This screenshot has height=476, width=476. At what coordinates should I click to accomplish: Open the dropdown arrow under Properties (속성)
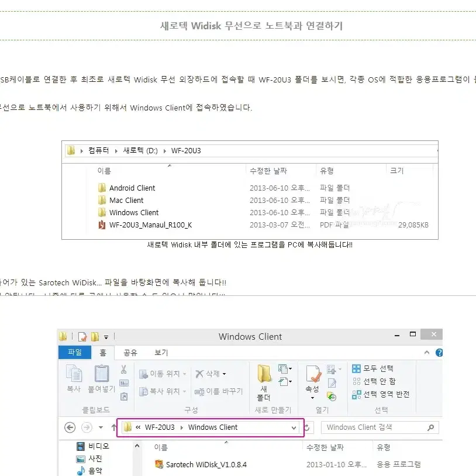tap(312, 398)
